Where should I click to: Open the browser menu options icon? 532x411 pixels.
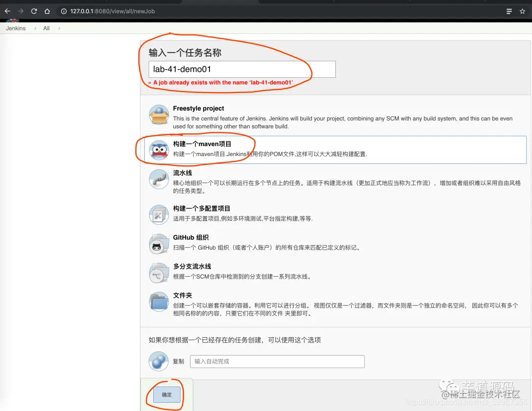click(x=509, y=11)
